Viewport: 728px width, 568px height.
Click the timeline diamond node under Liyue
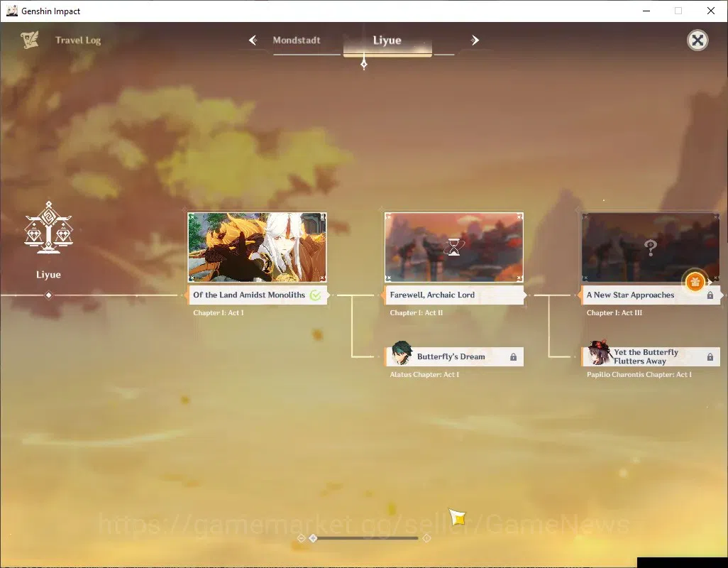49,295
